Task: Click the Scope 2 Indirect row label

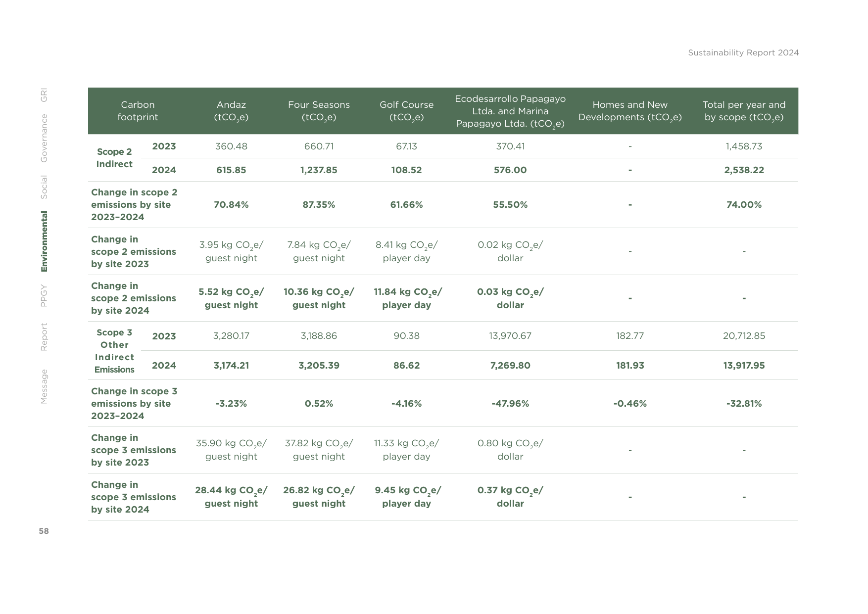Action: point(114,158)
